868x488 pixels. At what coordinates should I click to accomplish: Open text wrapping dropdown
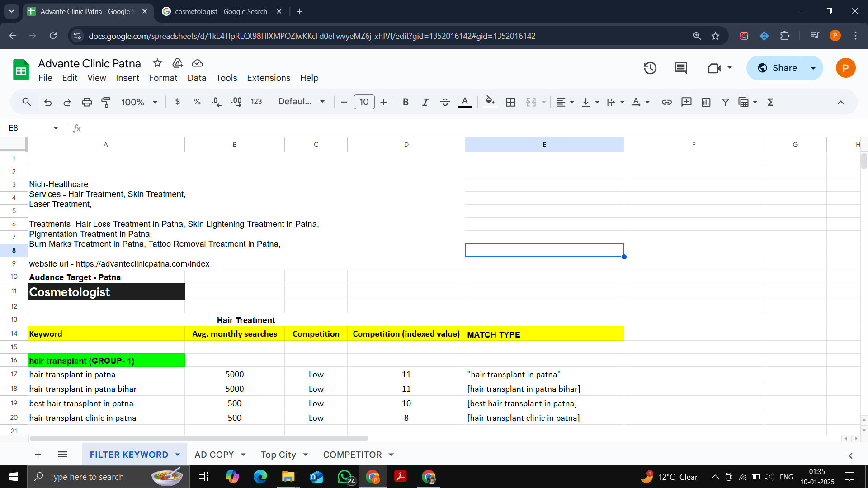click(x=615, y=102)
